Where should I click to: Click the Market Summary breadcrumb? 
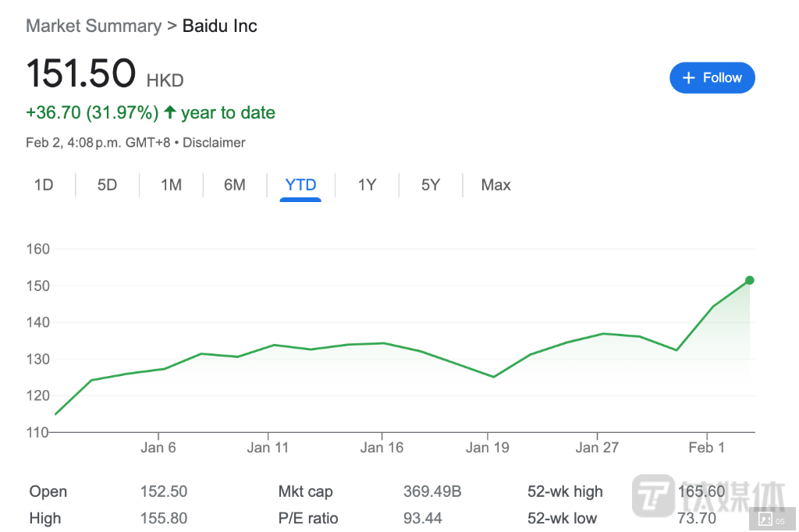[x=94, y=26]
